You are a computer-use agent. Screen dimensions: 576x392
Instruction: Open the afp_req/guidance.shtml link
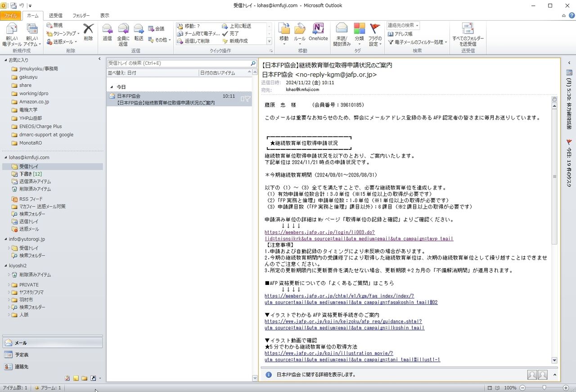coord(344,324)
